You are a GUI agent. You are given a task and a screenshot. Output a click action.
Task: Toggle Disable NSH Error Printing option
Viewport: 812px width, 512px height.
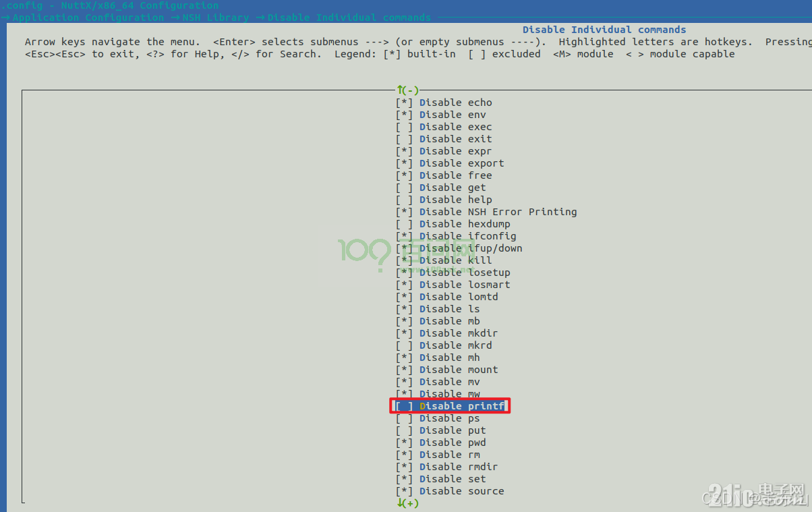(486, 212)
